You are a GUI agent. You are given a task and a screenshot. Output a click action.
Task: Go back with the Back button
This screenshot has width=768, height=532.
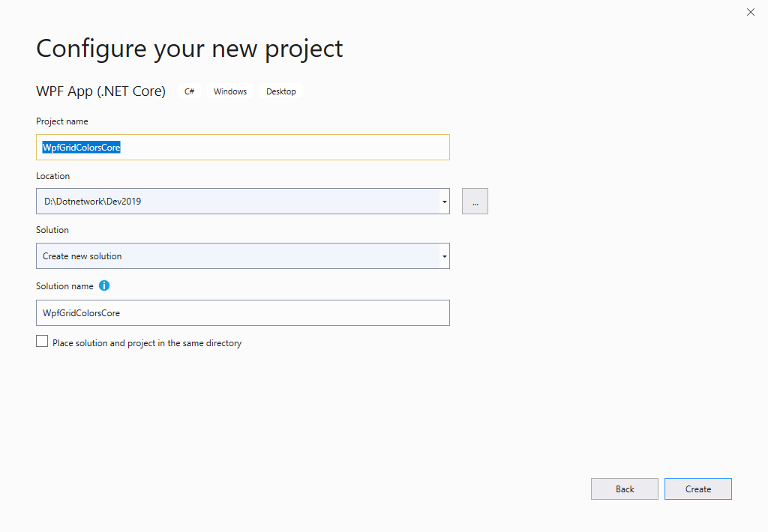click(624, 489)
